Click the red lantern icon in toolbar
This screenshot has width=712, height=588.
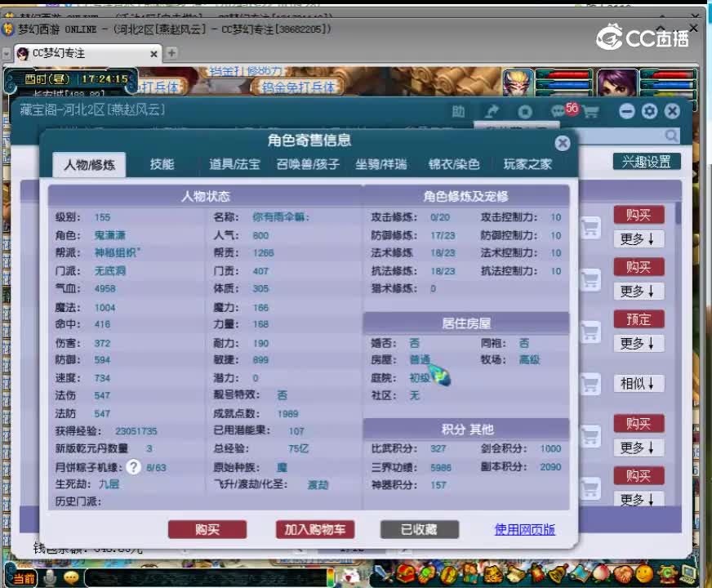tap(536, 574)
